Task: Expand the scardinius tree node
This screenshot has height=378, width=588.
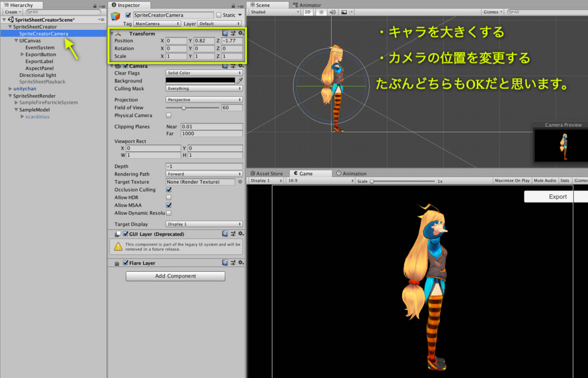Action: pos(22,116)
